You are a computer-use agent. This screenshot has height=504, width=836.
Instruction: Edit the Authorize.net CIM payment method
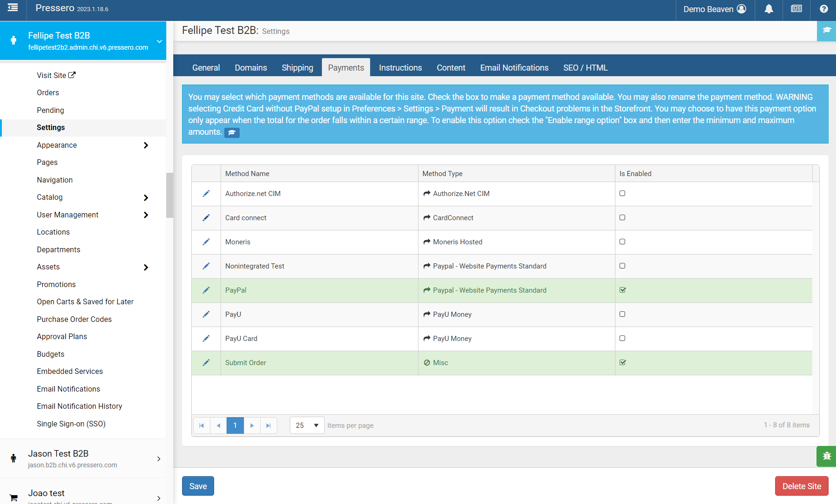tap(206, 194)
